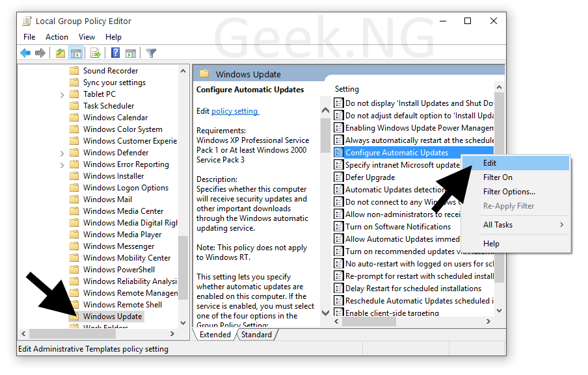Image resolution: width=588 pixels, height=375 pixels.
Task: Click the Up one level folder icon
Action: pyautogui.click(x=60, y=53)
